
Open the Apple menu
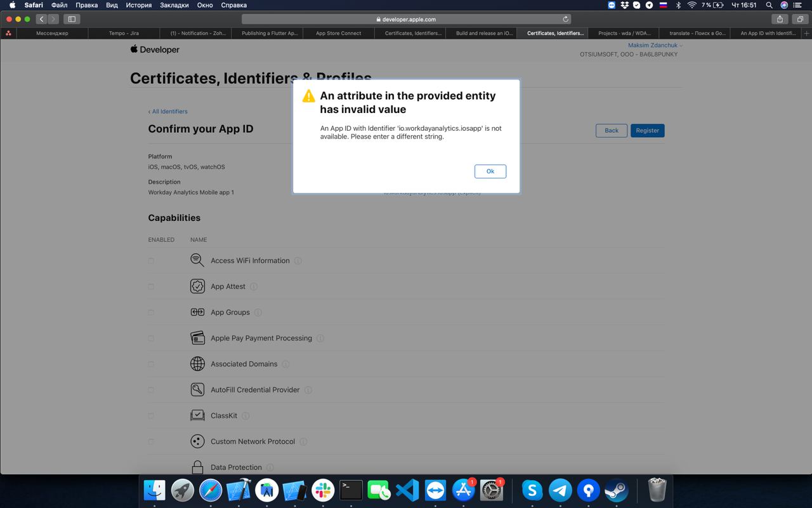point(12,5)
